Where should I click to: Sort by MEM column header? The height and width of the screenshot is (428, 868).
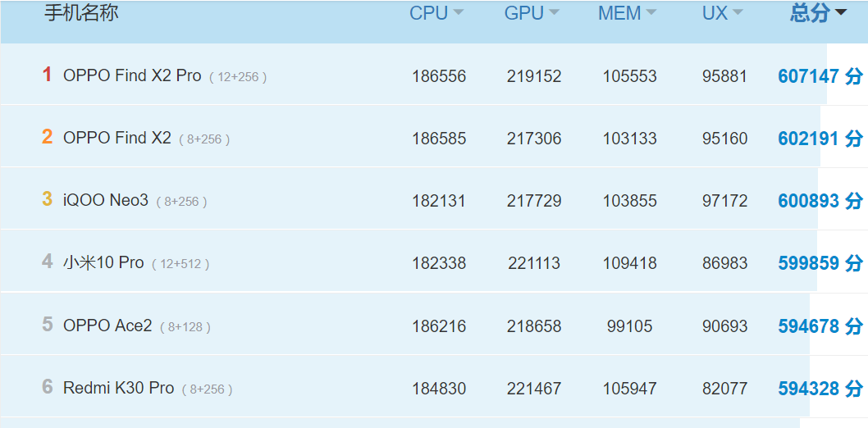pyautogui.click(x=627, y=13)
